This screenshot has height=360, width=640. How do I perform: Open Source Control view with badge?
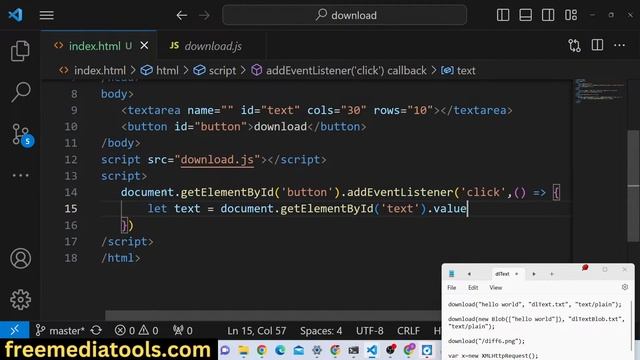coord(22,134)
